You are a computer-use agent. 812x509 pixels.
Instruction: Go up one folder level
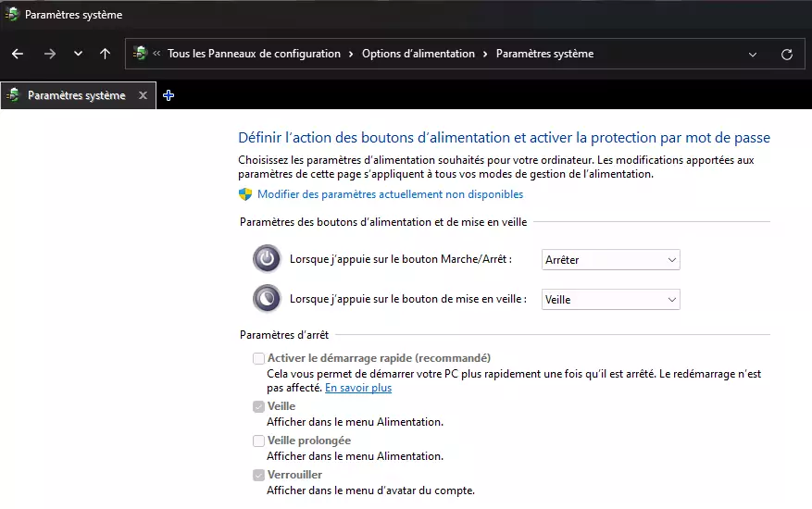[x=106, y=54]
